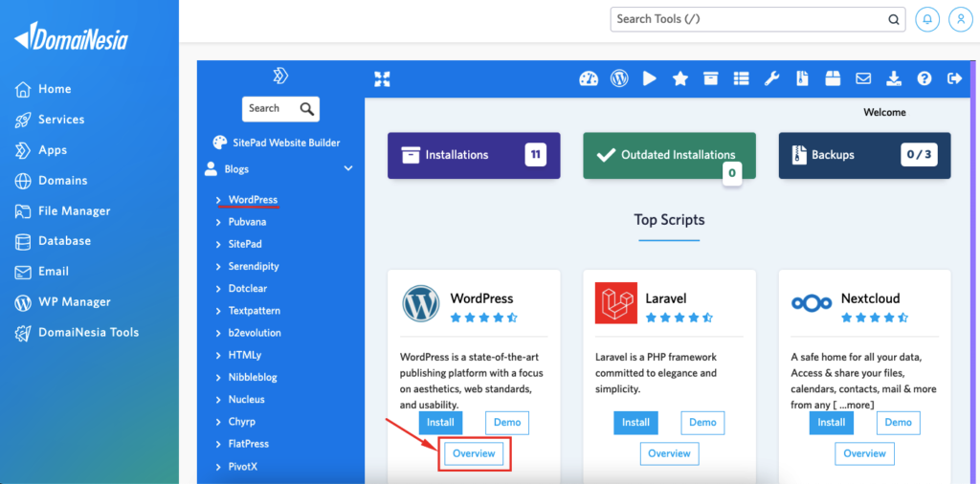This screenshot has width=980, height=484.
Task: Click the Outdated Installations card
Action: pyautogui.click(x=669, y=156)
